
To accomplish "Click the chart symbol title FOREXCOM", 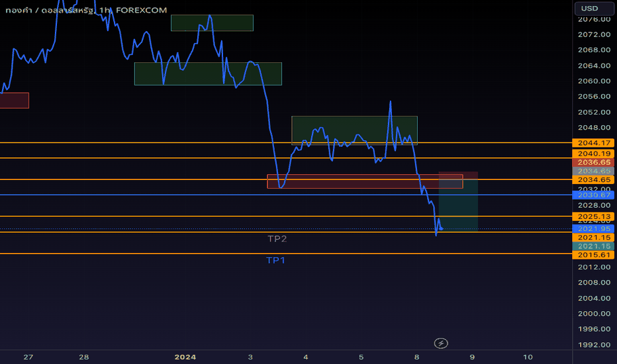I will pyautogui.click(x=141, y=10).
